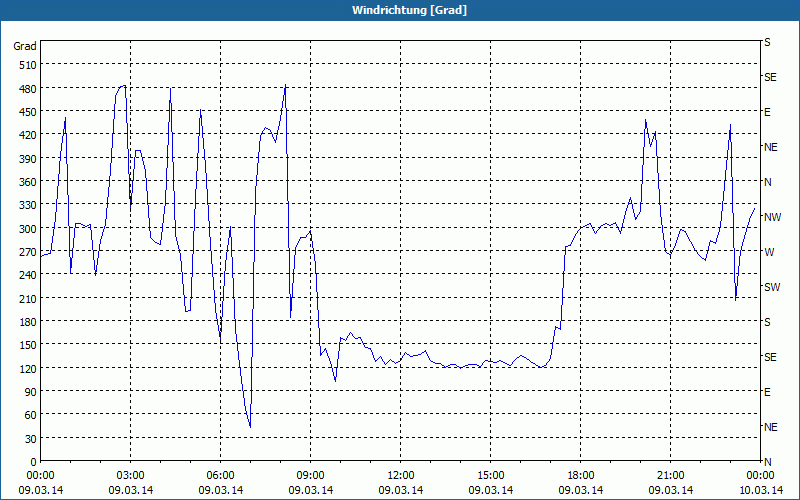800x500 pixels.
Task: Click the 300 y-axis tick label
Action: pyautogui.click(x=28, y=229)
